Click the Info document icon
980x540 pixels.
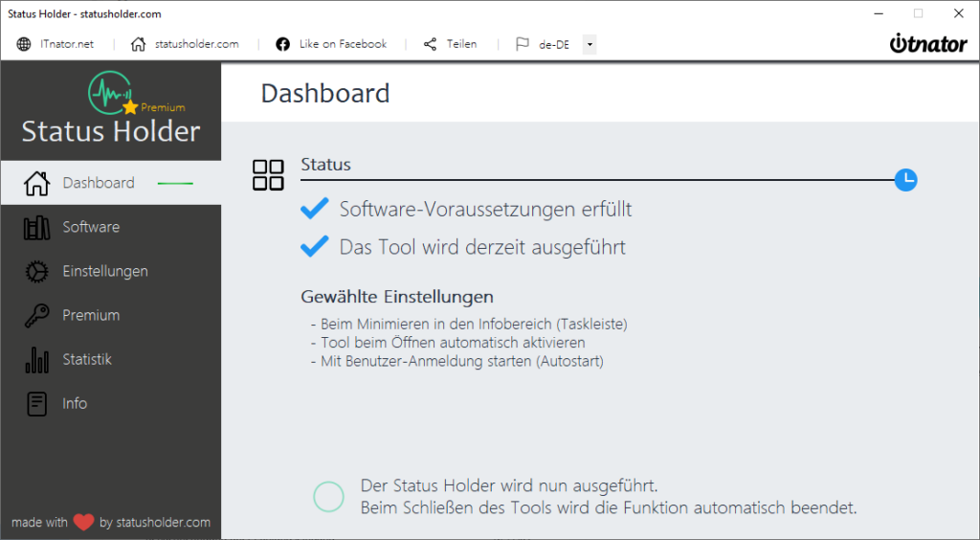37,404
